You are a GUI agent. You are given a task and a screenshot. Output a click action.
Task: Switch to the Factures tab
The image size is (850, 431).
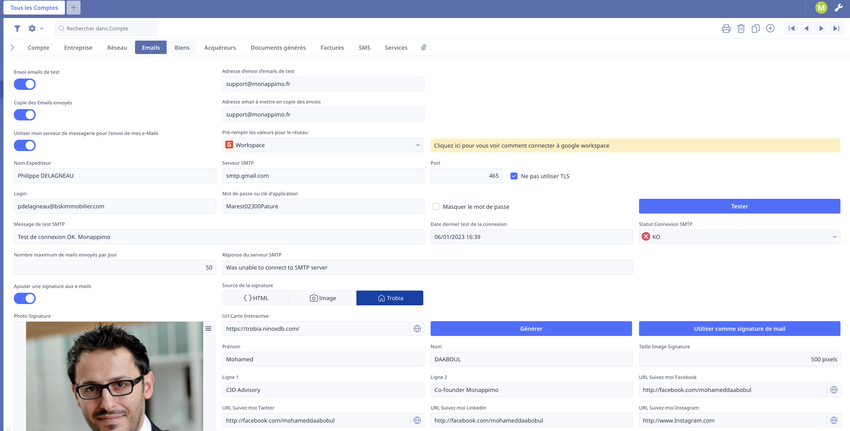tap(332, 47)
